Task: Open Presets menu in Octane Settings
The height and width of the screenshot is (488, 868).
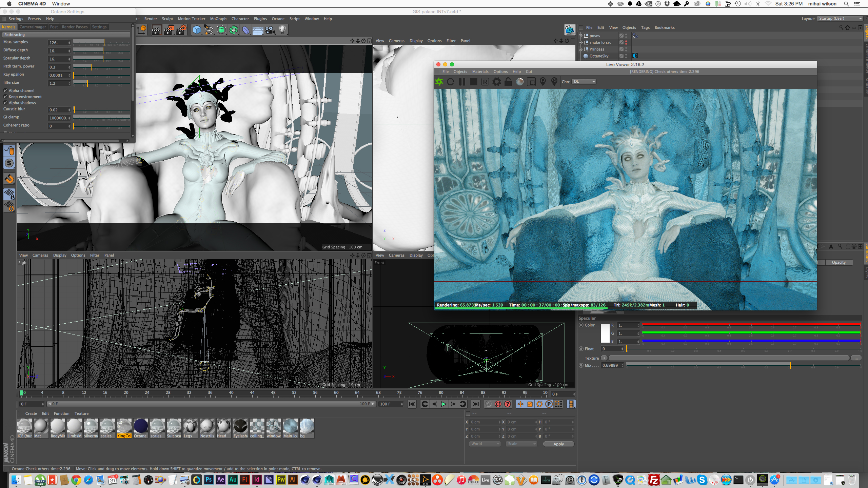Action: tap(35, 19)
